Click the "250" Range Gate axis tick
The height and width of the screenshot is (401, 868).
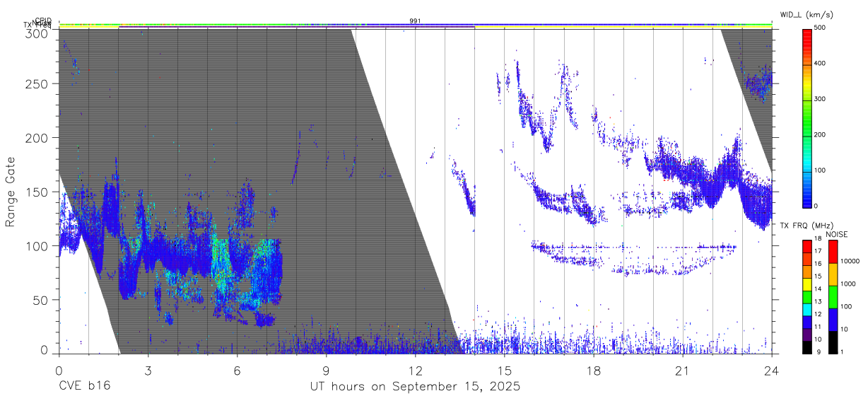click(x=37, y=83)
